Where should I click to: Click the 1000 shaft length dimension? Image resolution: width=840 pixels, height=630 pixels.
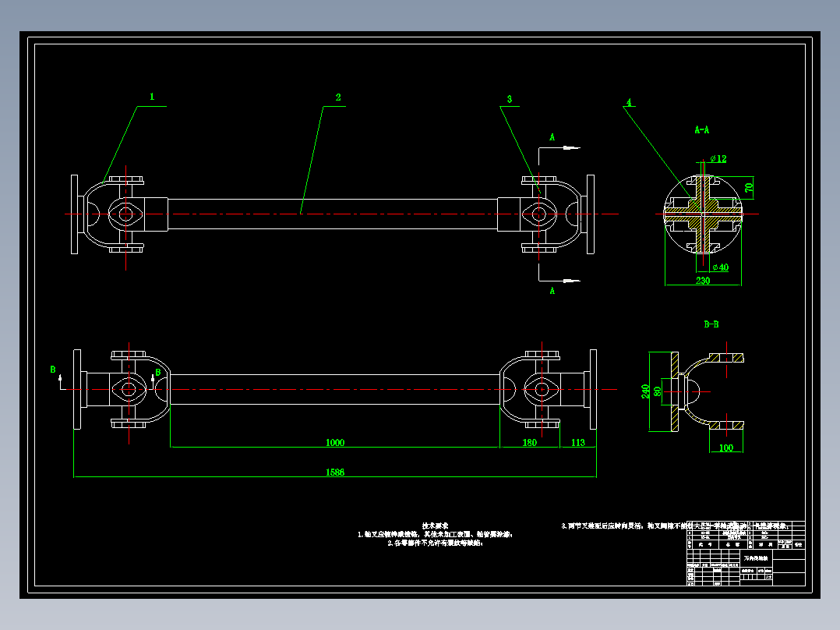pos(335,442)
